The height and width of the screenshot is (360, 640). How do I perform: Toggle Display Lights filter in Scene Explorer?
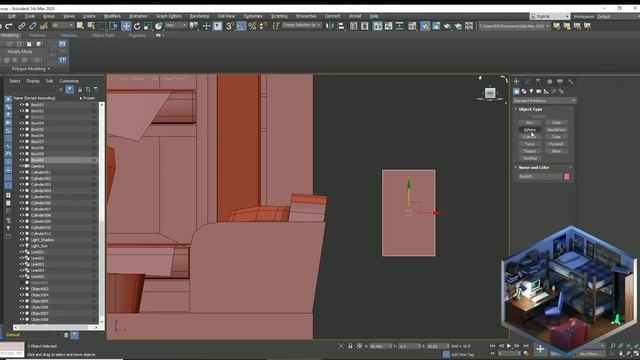8,115
